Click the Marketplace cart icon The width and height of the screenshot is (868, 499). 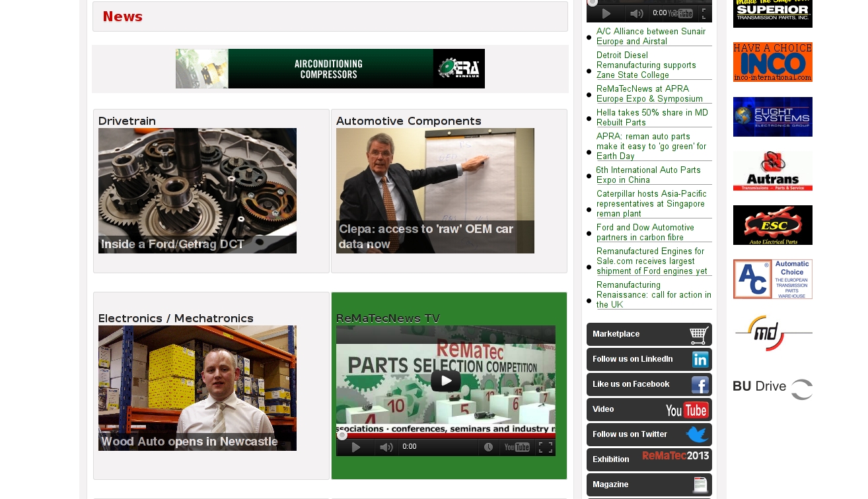[x=699, y=335]
